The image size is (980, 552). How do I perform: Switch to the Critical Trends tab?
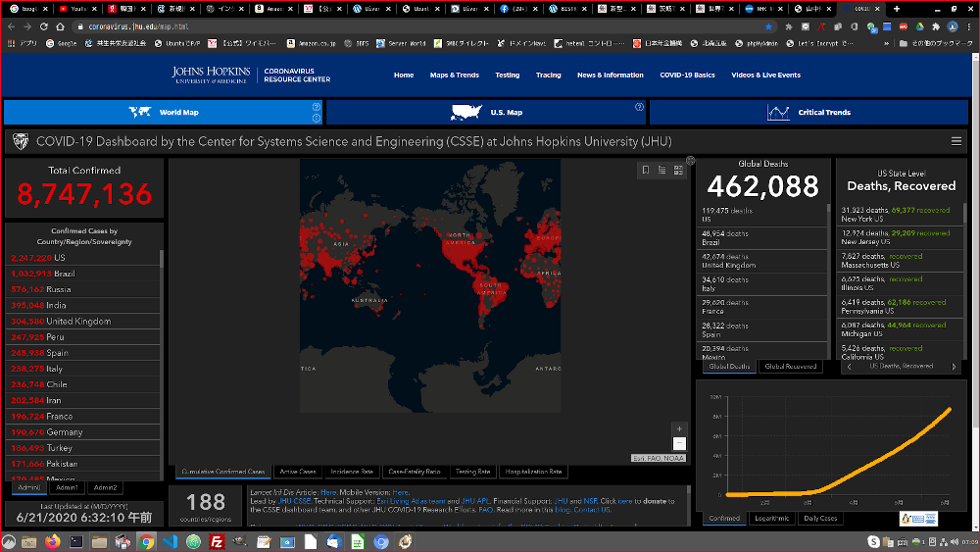(808, 113)
